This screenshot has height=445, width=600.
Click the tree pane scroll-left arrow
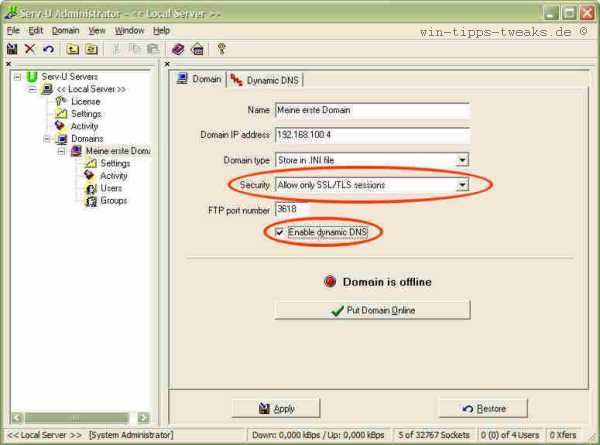pos(17,418)
